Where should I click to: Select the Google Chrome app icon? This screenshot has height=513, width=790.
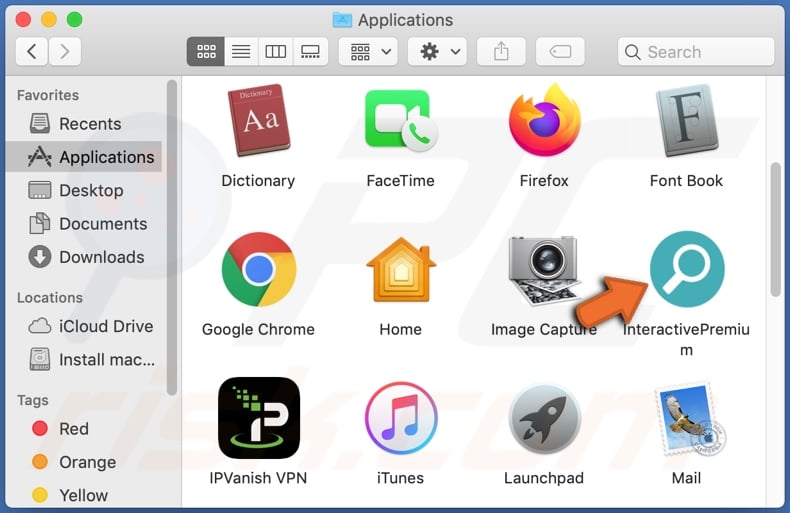[x=258, y=269]
